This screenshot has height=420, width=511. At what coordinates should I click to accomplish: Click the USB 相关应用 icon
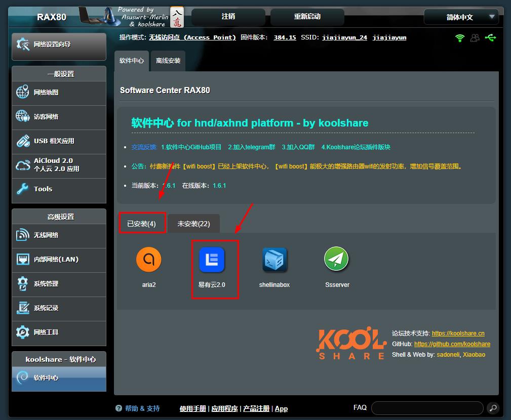[x=23, y=141]
